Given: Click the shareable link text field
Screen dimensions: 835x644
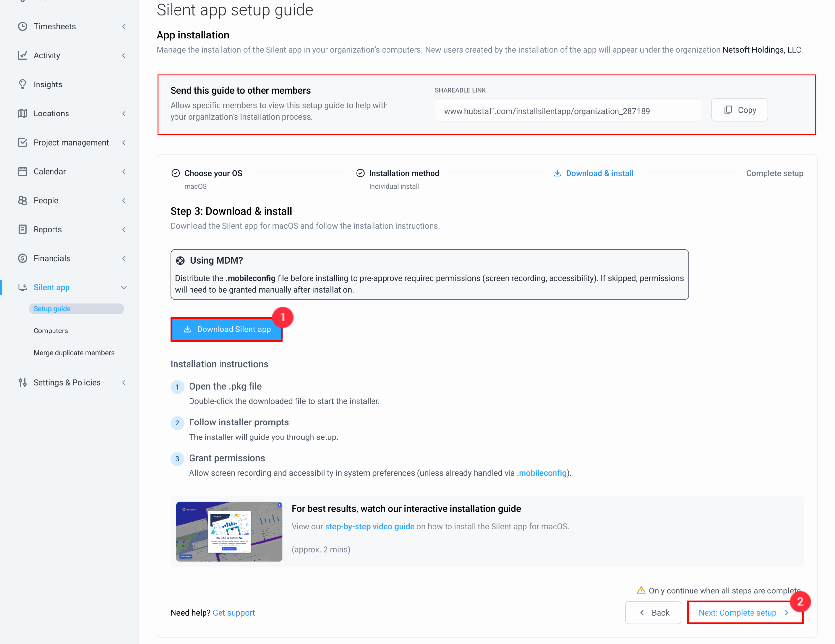Looking at the screenshot, I should coord(568,110).
